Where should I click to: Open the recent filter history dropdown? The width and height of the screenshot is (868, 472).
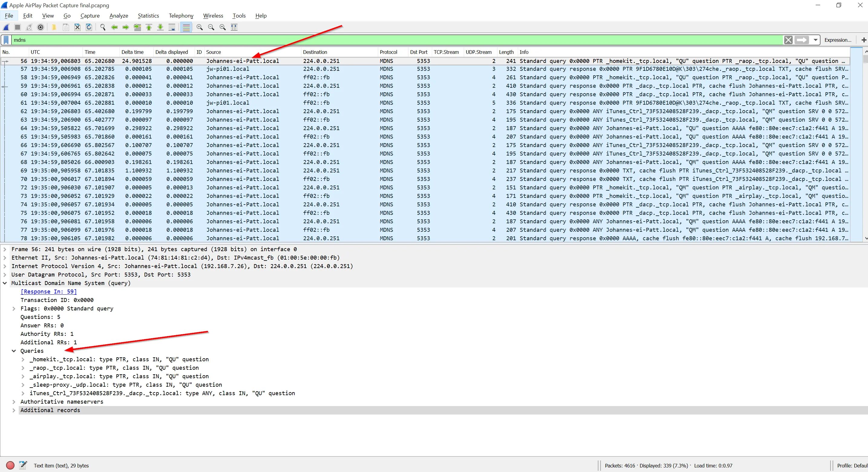(x=815, y=40)
